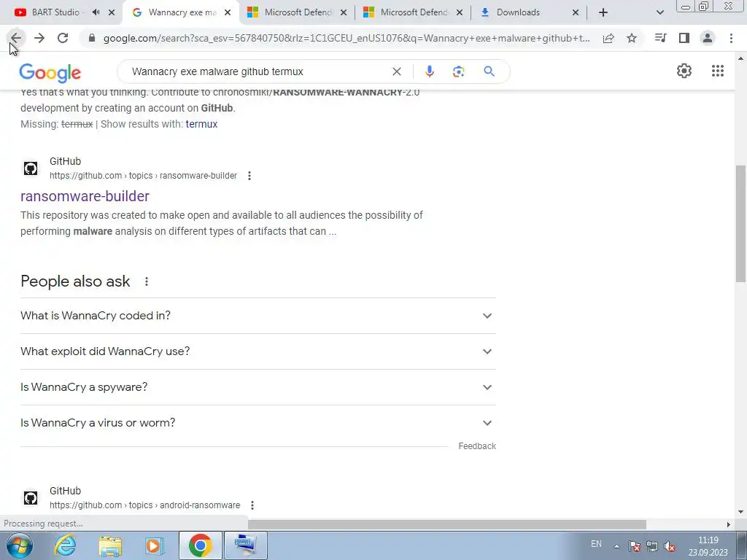Open the side panel icon
Viewport: 747px width, 560px height.
click(x=684, y=38)
